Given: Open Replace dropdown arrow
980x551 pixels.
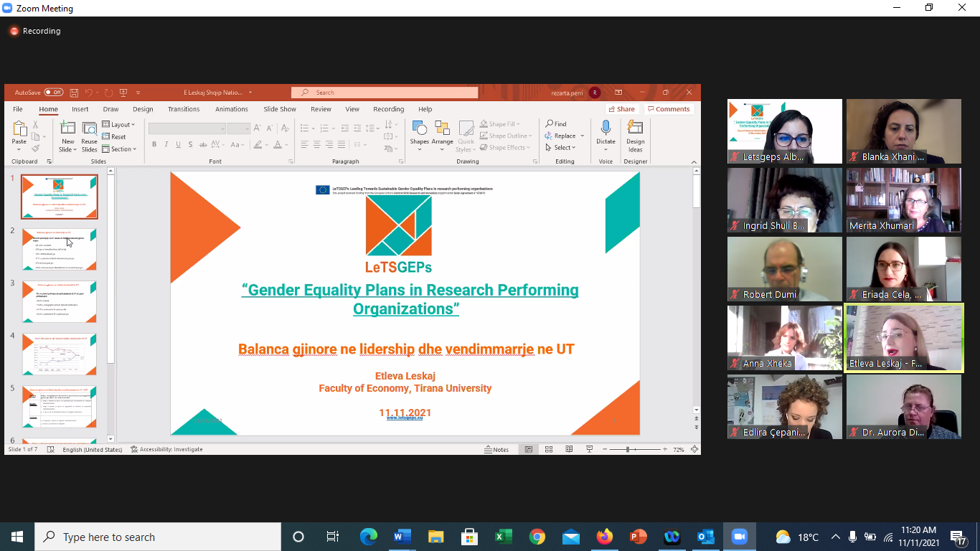Looking at the screenshot, I should coord(583,136).
